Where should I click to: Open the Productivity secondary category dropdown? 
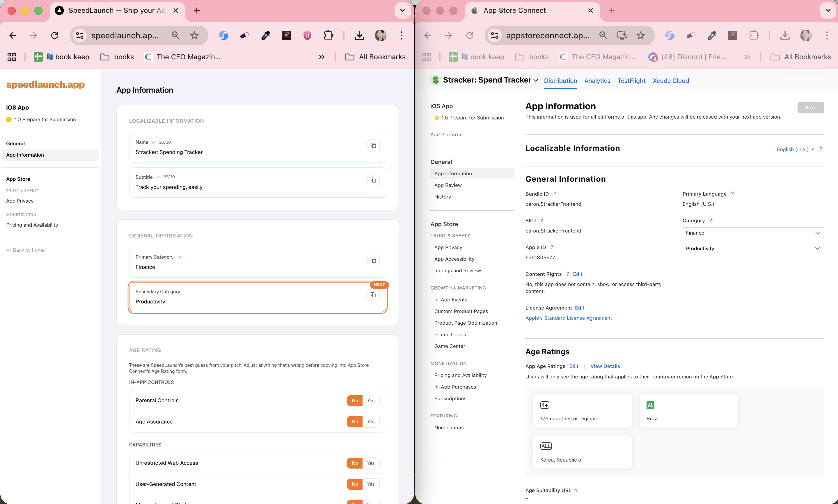click(753, 249)
